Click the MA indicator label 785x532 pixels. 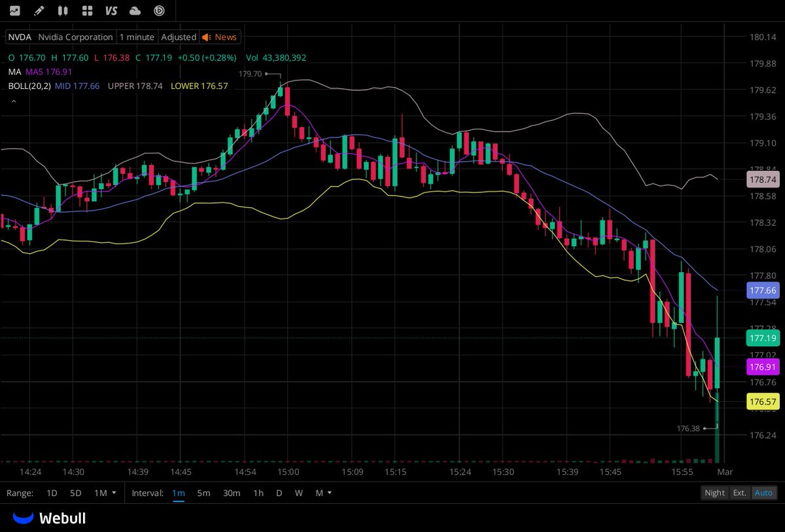click(14, 72)
